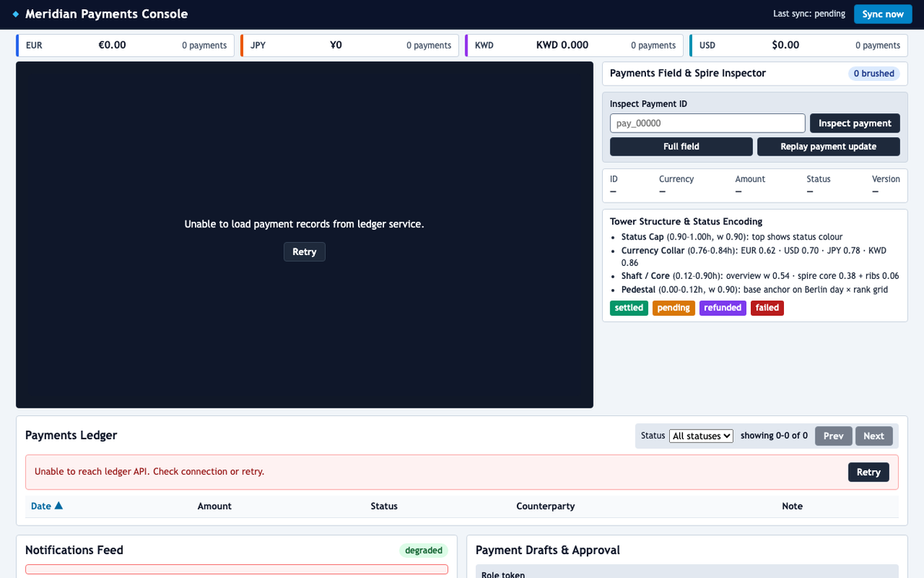This screenshot has height=578, width=924.
Task: Sort ledger by Counterparty column
Action: [x=545, y=506]
